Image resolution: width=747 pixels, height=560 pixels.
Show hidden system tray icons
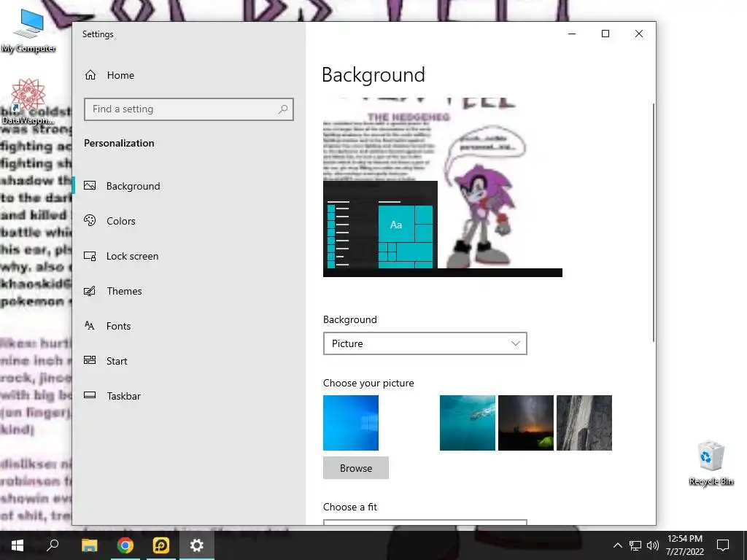[x=617, y=545]
